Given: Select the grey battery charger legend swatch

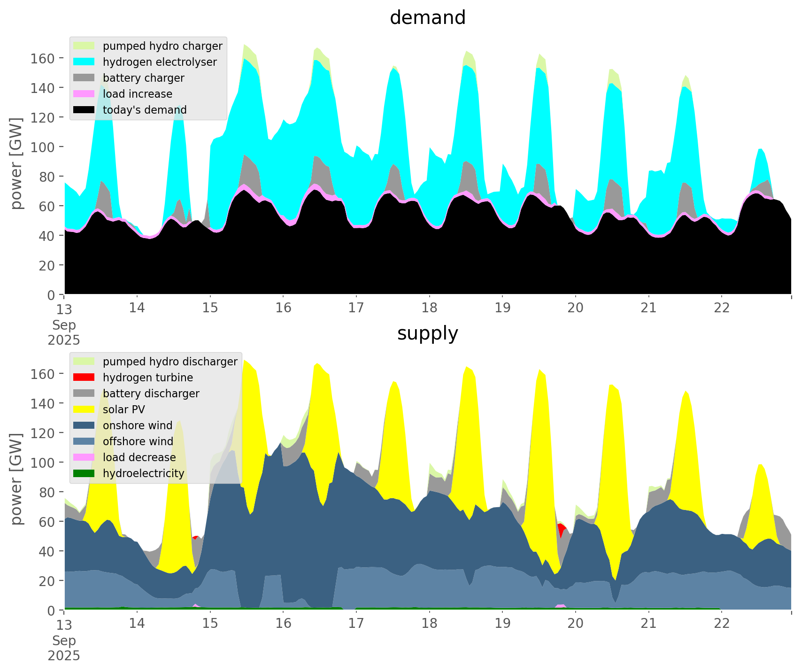Looking at the screenshot, I should click(84, 78).
